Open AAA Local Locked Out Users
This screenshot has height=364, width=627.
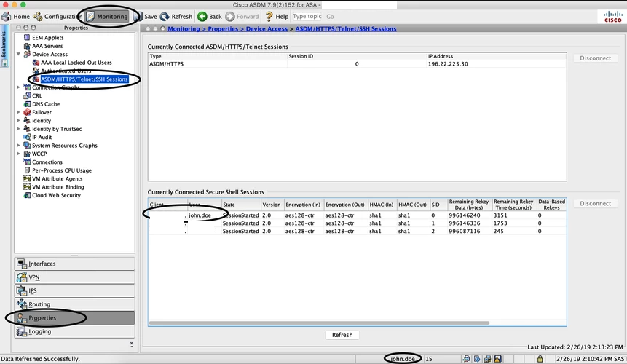76,63
